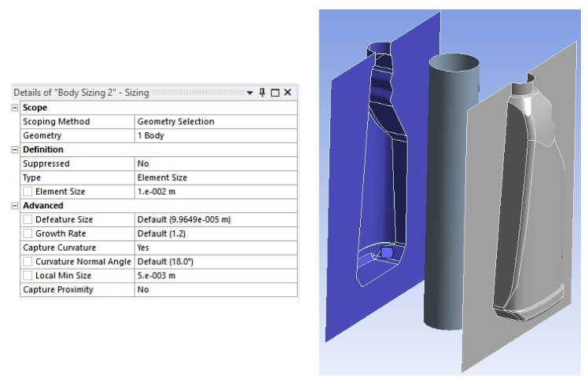Enable the Defeature Size parameter checkbox
Viewport: 588px width, 378px height.
click(x=28, y=220)
